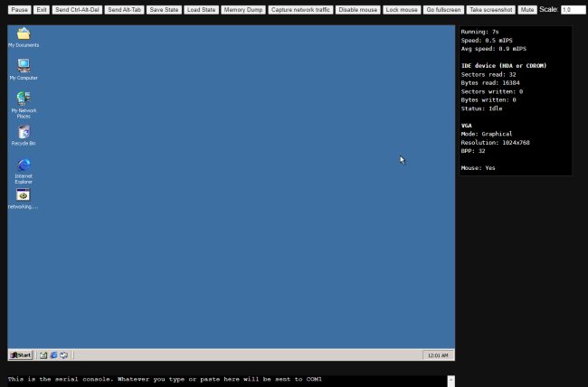The width and height of the screenshot is (588, 387).
Task: Click the 'Mode: Graphical' text
Action: 487,134
